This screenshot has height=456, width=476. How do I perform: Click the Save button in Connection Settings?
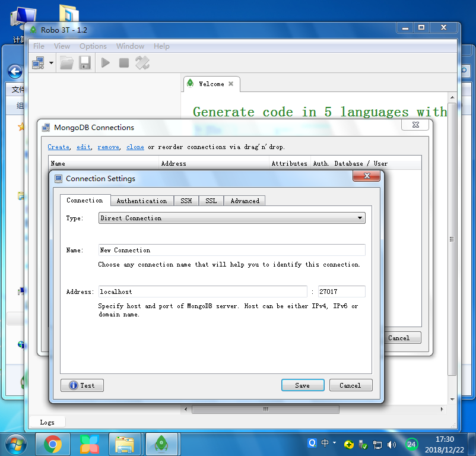click(x=303, y=385)
